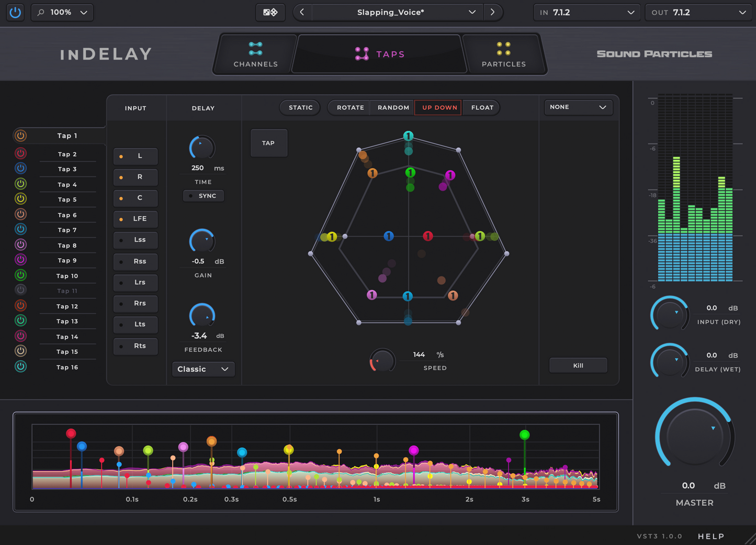The height and width of the screenshot is (545, 756).
Task: Open the OUT 7.1.2 output format dropdown
Action: coord(698,12)
